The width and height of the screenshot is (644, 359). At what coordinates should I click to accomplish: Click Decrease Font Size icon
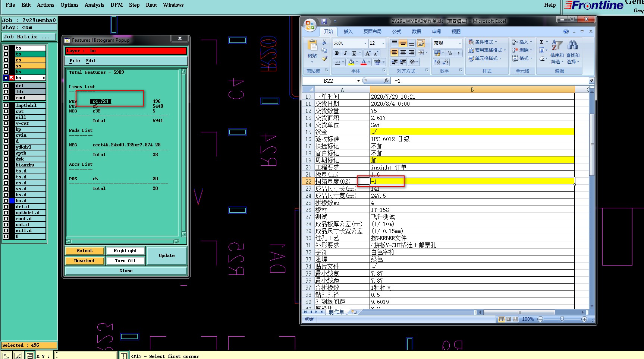pyautogui.click(x=376, y=53)
